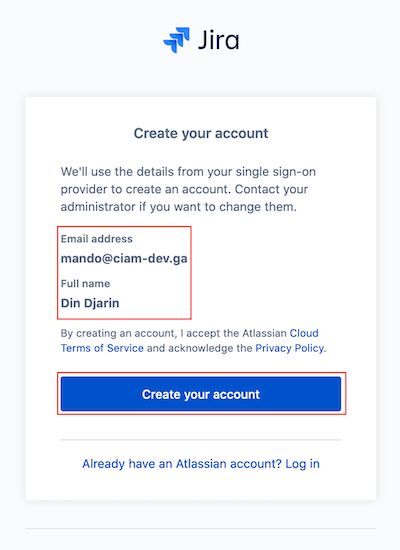Click the divider line above the Log in link
This screenshot has height=550, width=400.
201,440
